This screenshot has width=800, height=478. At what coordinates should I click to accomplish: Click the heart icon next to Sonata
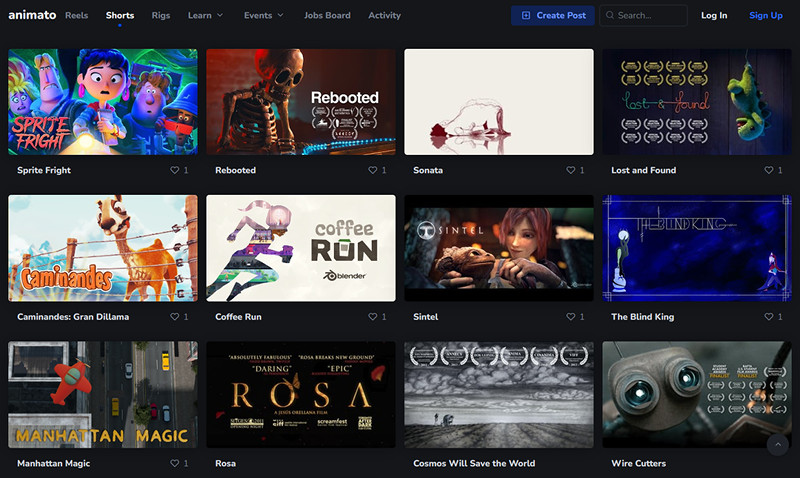570,170
